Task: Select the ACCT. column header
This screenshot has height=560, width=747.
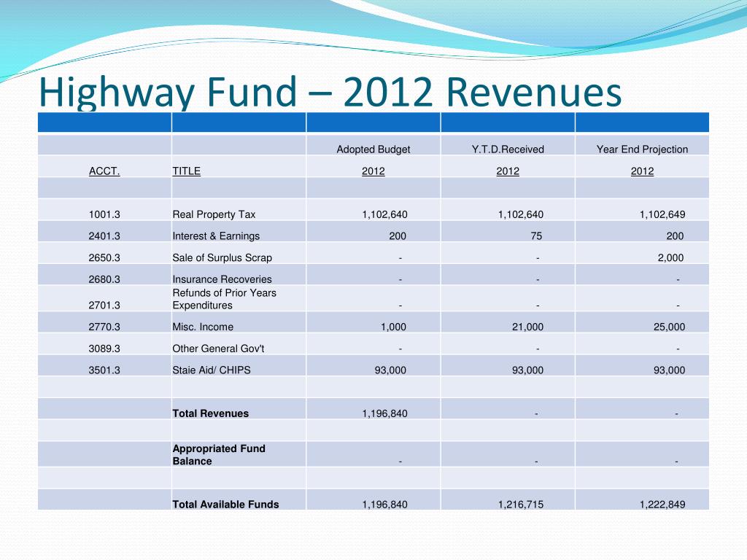Action: click(104, 171)
